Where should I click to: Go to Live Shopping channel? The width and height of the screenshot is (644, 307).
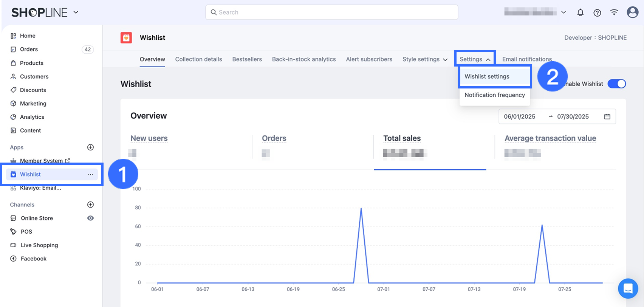click(x=39, y=245)
